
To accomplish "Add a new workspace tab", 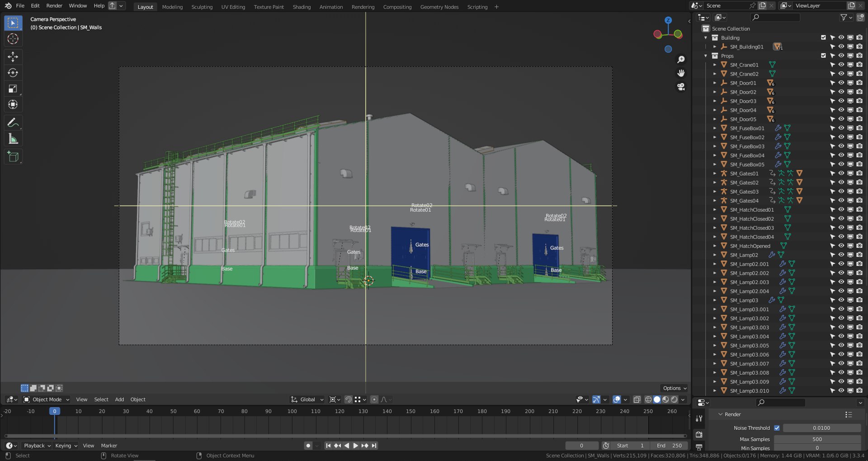I will 496,7.
